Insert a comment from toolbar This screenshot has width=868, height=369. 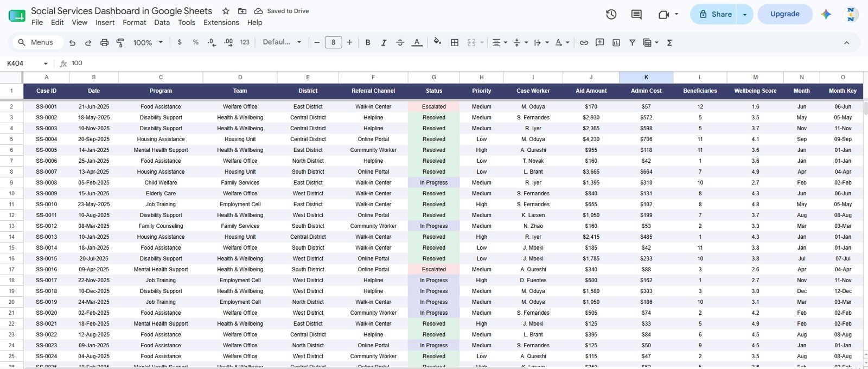coord(600,42)
